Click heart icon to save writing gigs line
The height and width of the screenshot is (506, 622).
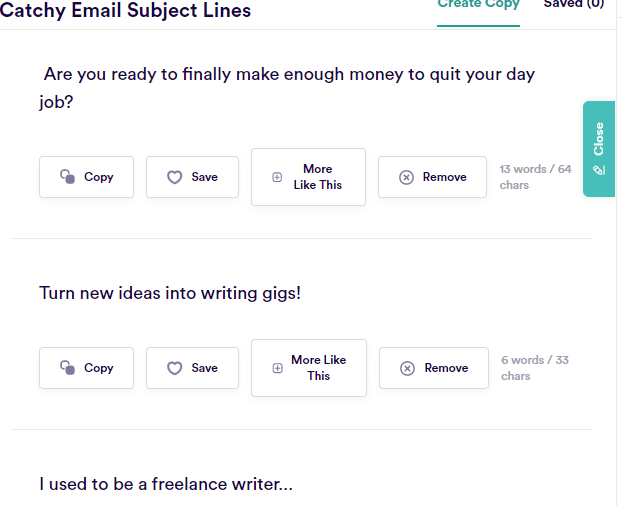click(174, 368)
